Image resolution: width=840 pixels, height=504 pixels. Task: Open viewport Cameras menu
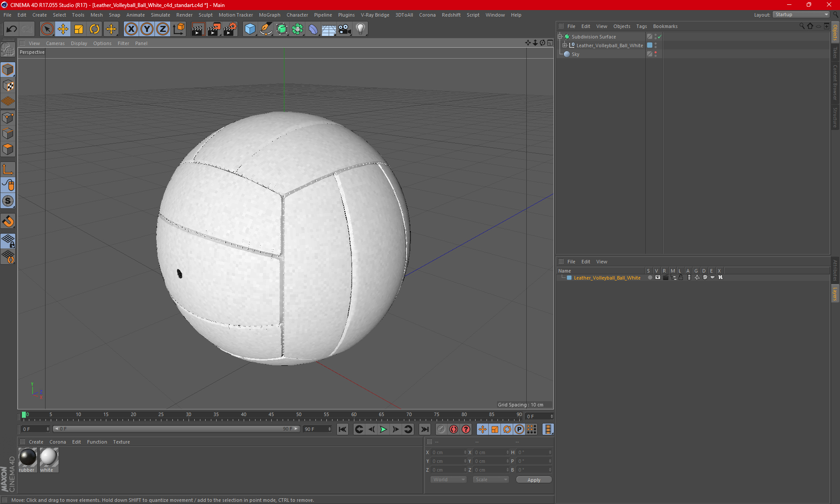pyautogui.click(x=55, y=43)
